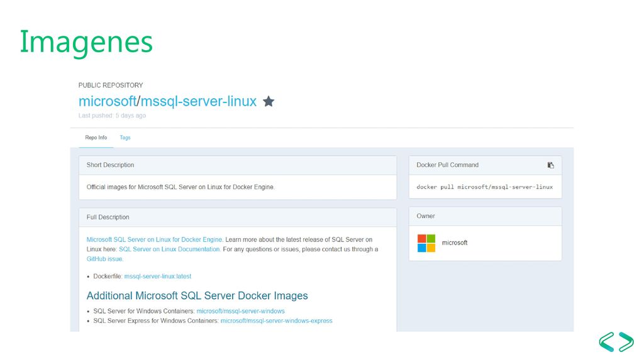The width and height of the screenshot is (644, 362).
Task: Click the docker pull microsoft/mssql-server-linux command text
Action: pyautogui.click(x=485, y=187)
